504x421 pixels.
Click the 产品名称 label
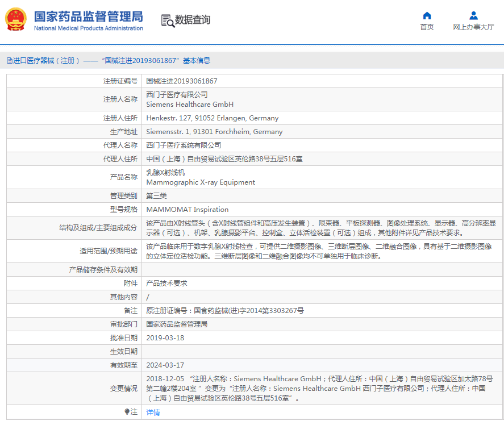(123, 177)
